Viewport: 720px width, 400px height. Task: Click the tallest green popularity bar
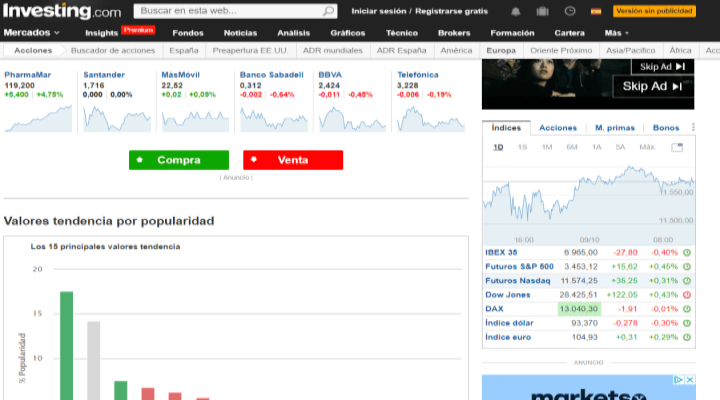pyautogui.click(x=67, y=345)
